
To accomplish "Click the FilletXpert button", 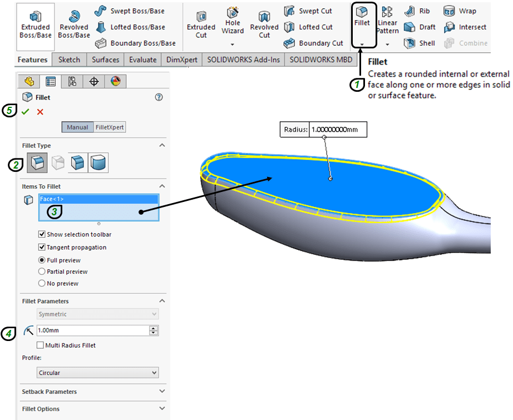I will tap(109, 127).
